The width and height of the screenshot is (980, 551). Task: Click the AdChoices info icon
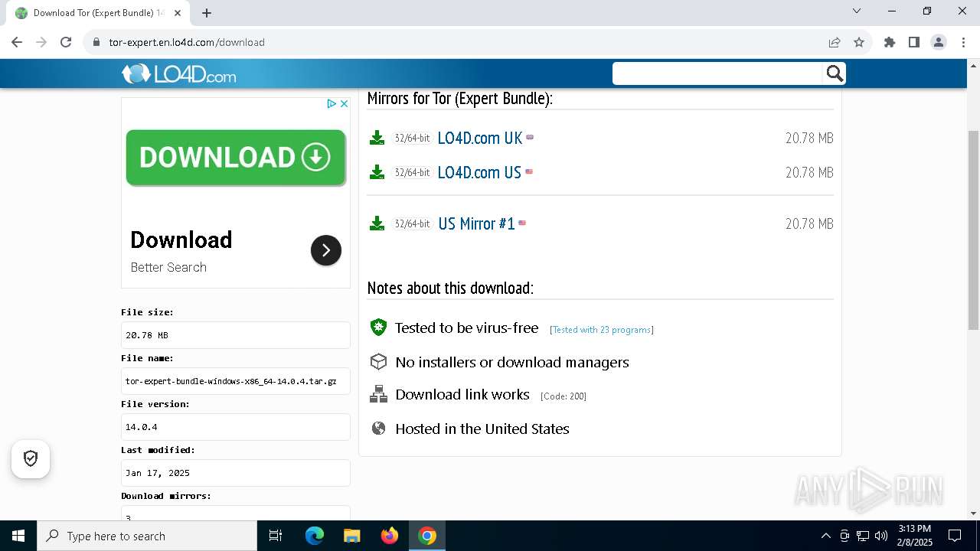point(332,103)
